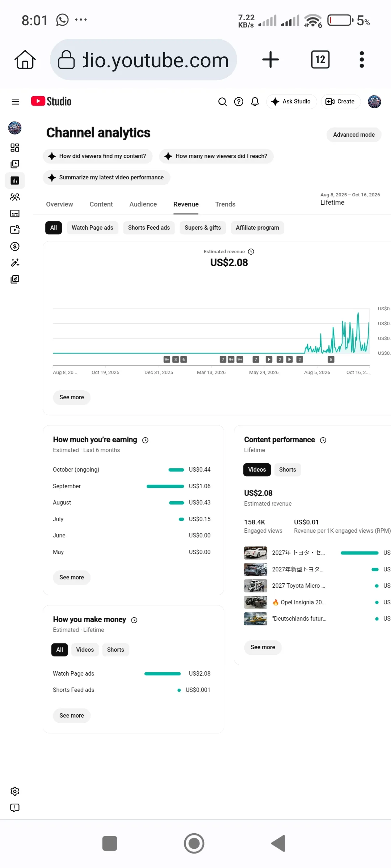Open Subtitles from the sidebar icon
Viewport: 391px width, 868px height.
click(x=15, y=213)
